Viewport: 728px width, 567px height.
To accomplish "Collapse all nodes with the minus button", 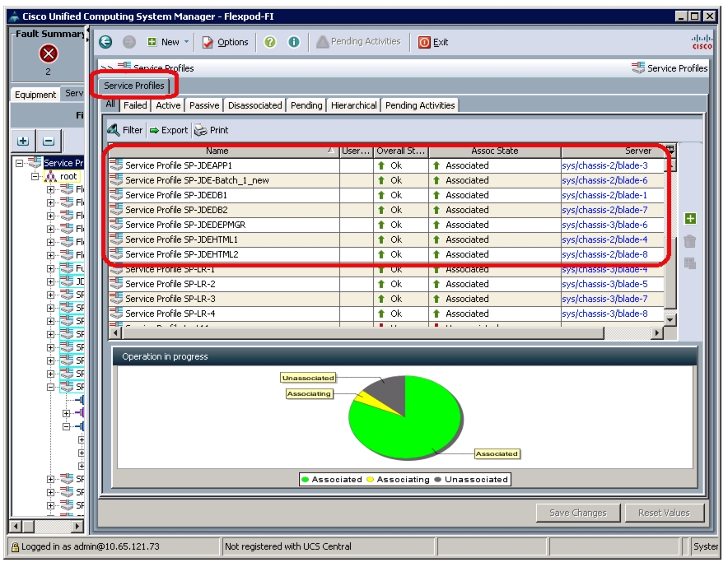I will [x=49, y=141].
